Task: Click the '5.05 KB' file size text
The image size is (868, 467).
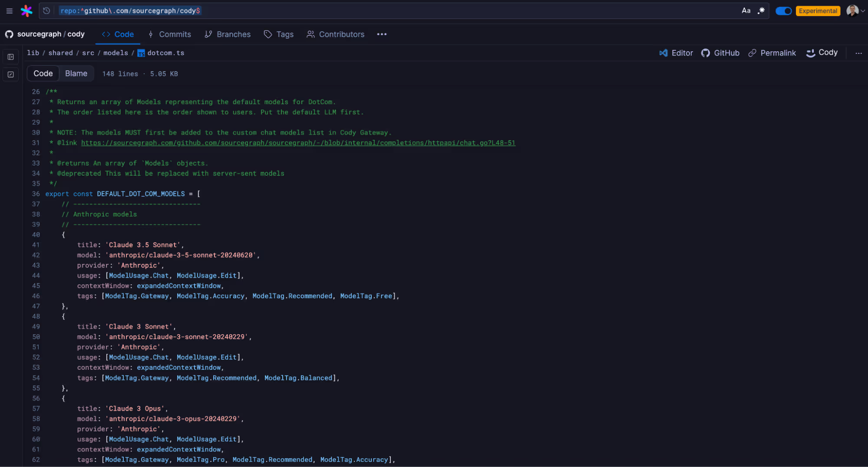Action: pos(164,74)
